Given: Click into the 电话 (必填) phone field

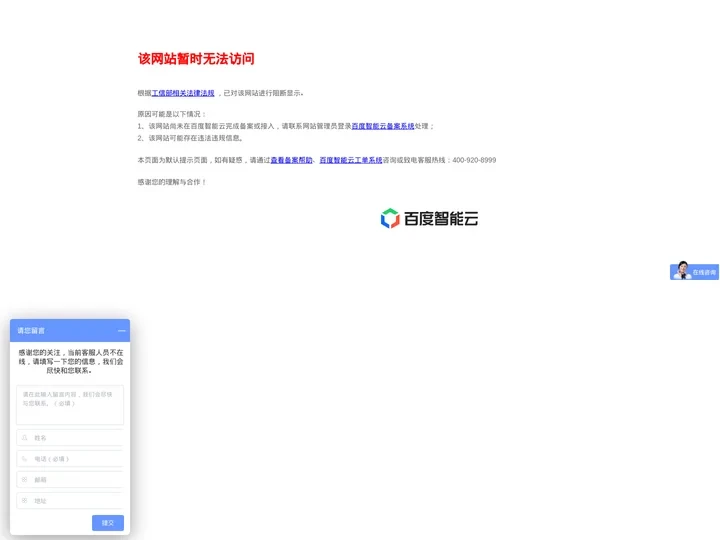Looking at the screenshot, I should pos(70,459).
